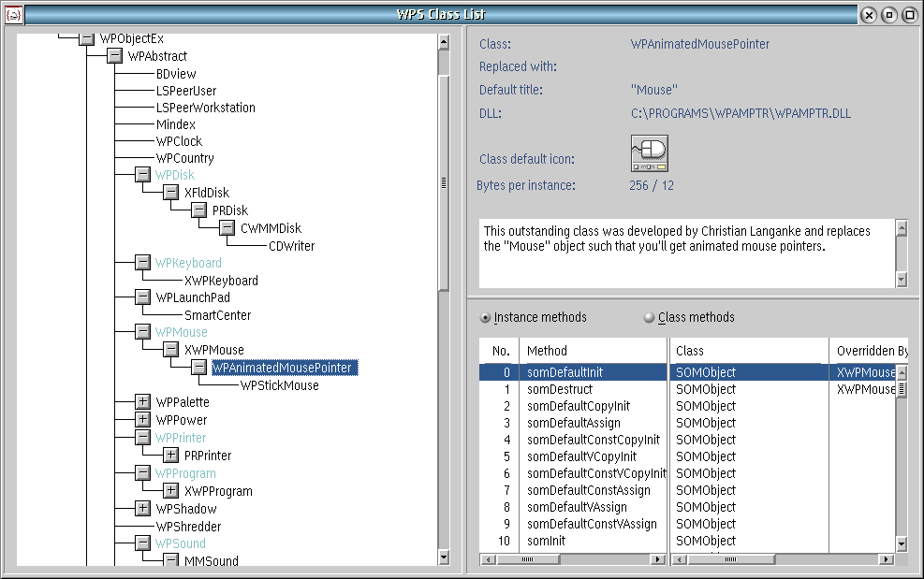Select the Class methods radio button

[650, 318]
